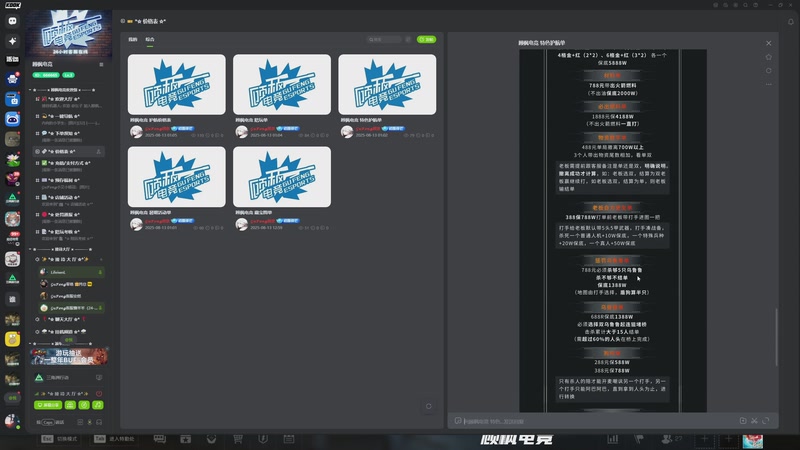This screenshot has width=800, height=450.
Task: Open KOOK home chat bubble icon
Action: [x=12, y=21]
